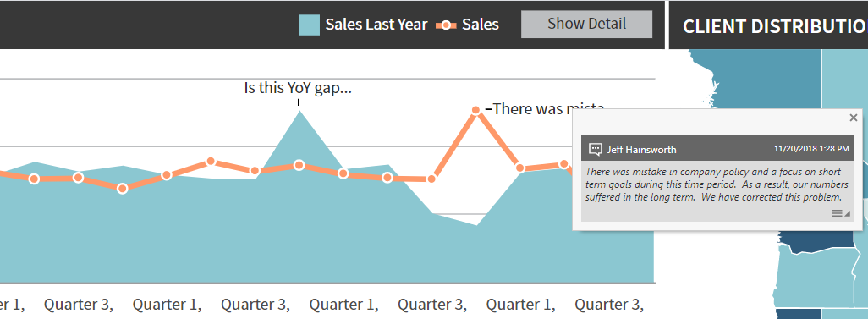Click the lowest orange Sales data point
Image resolution: width=868 pixels, height=319 pixels.
pyautogui.click(x=123, y=189)
